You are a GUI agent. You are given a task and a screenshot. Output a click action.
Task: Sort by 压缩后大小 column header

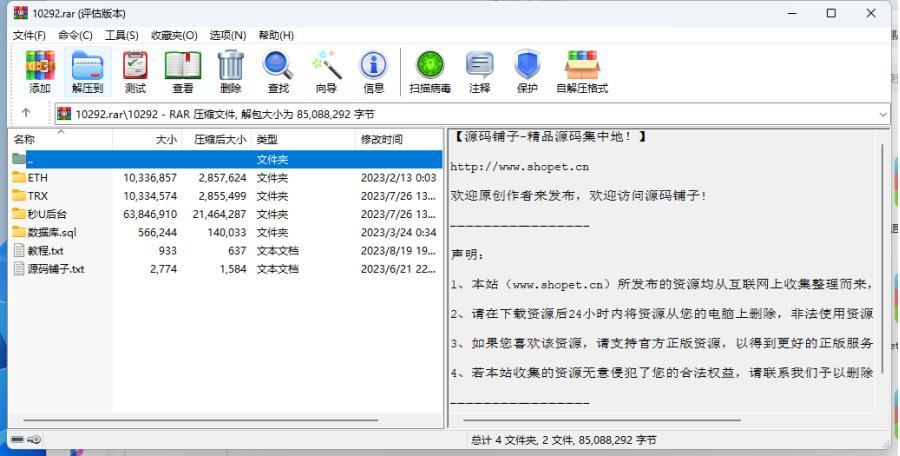pos(216,139)
